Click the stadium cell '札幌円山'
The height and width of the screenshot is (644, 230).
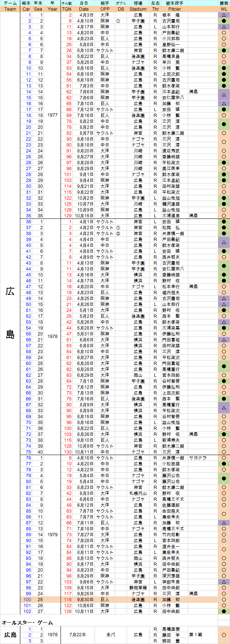coord(138,493)
